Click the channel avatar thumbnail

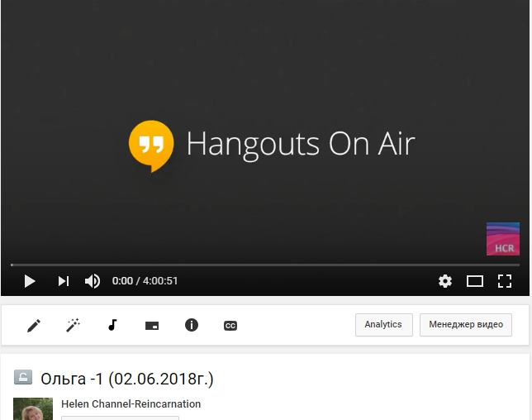click(33, 409)
